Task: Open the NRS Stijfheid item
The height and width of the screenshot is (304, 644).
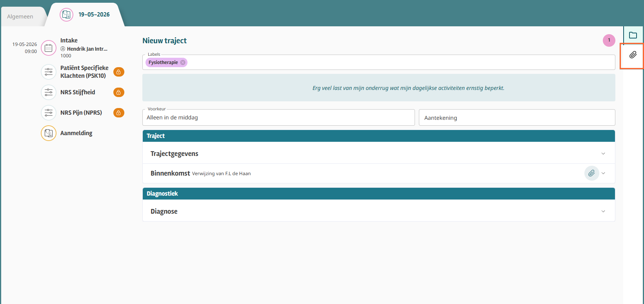Action: click(x=78, y=92)
